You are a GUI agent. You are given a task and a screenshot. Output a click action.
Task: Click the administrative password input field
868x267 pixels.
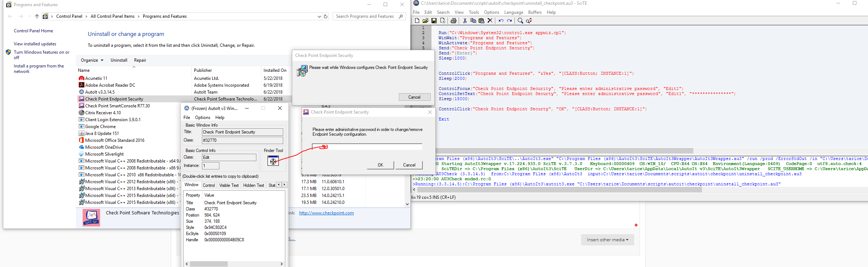pyautogui.click(x=367, y=147)
